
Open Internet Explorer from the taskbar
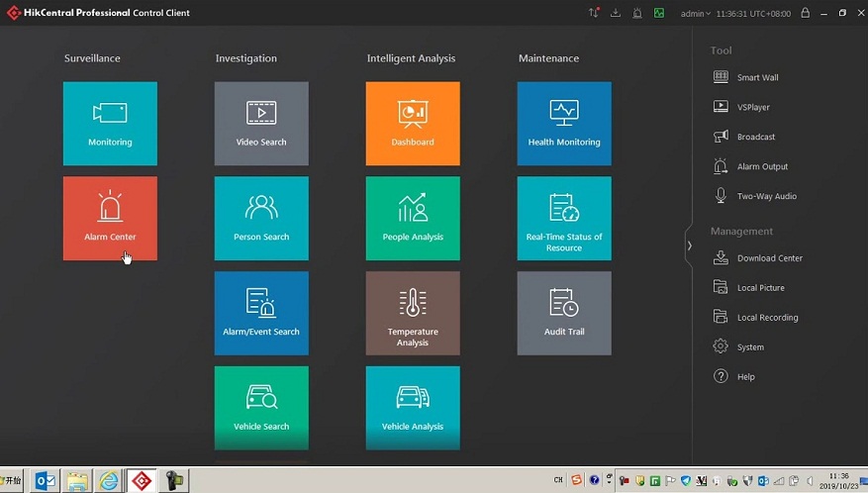point(109,480)
